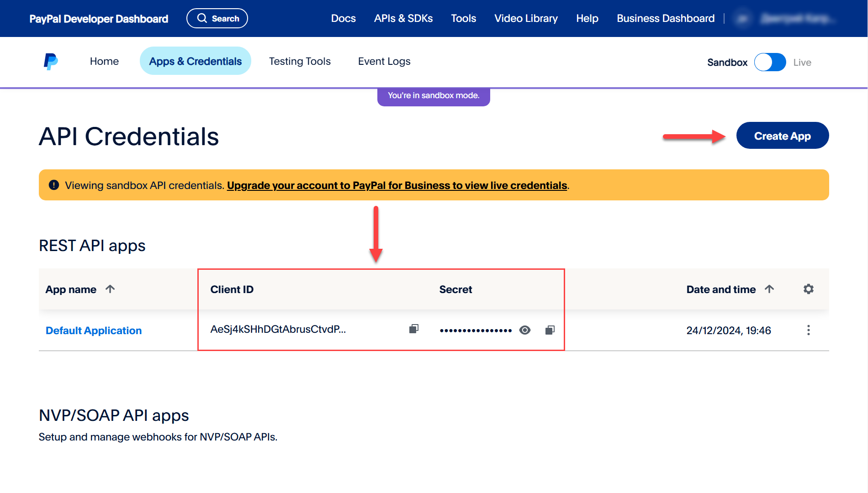Viewport: 868px width, 493px height.
Task: Click the truncated Client ID value
Action: pos(278,329)
